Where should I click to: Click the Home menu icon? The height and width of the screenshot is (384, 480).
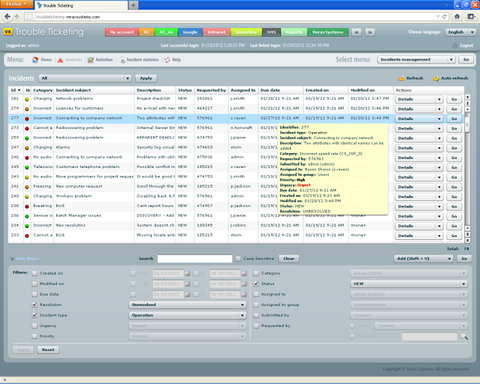(35, 60)
